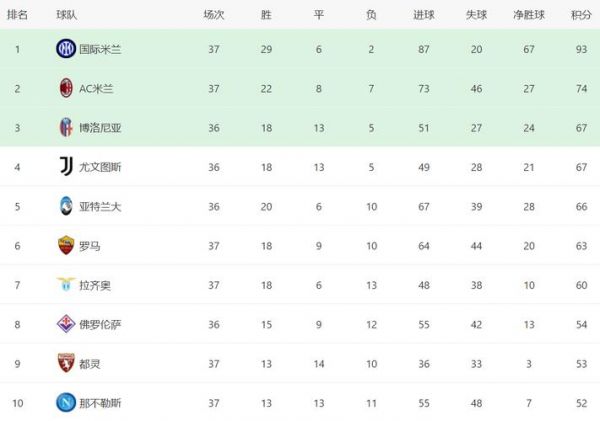This screenshot has width=600, height=421.
Task: Click the 排名 column header
Action: (x=17, y=15)
